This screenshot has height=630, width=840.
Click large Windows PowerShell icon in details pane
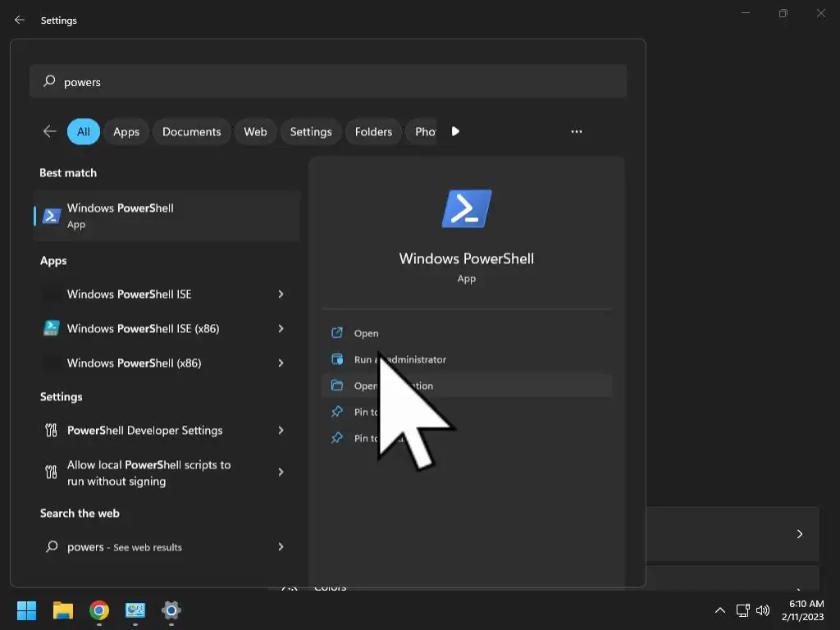click(467, 208)
